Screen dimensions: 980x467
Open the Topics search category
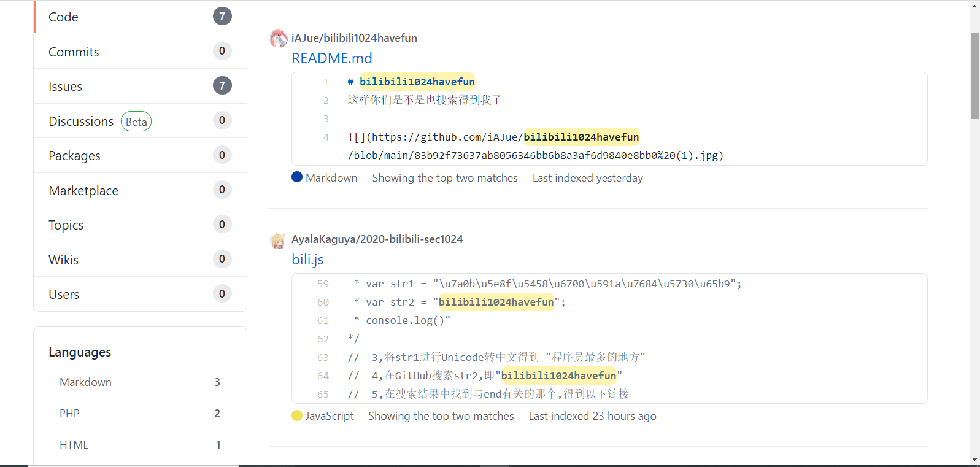click(141, 225)
